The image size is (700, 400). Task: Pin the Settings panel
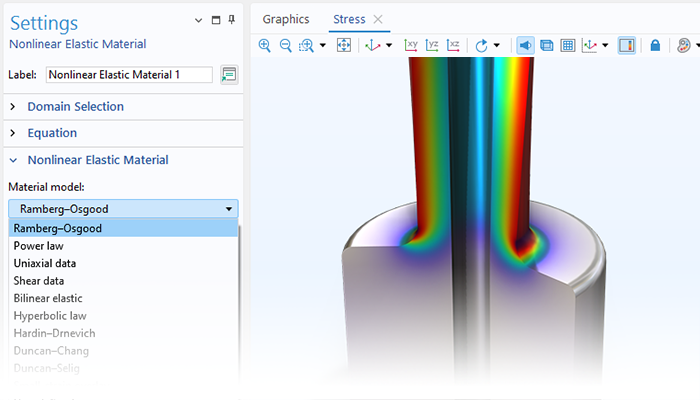232,20
